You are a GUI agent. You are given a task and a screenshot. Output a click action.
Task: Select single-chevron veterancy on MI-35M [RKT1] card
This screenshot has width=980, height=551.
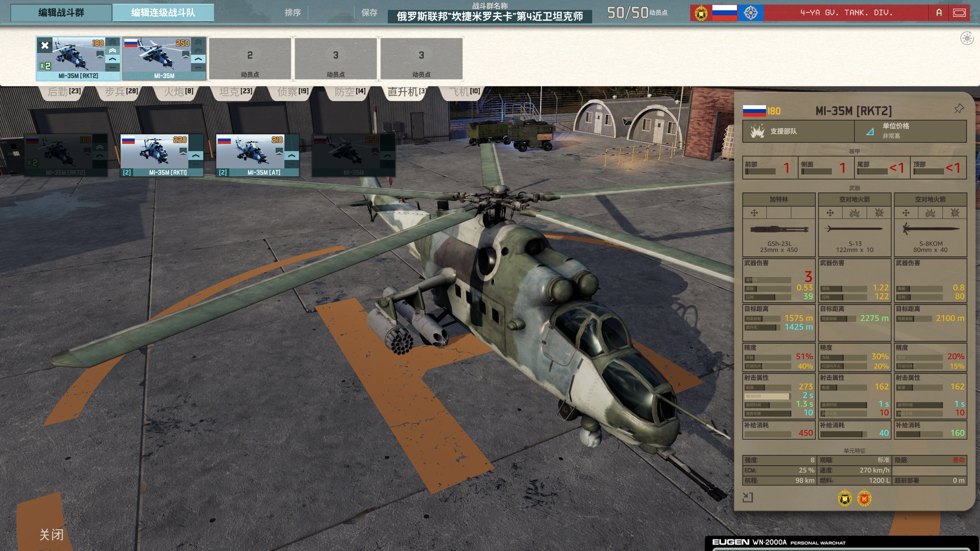click(196, 156)
